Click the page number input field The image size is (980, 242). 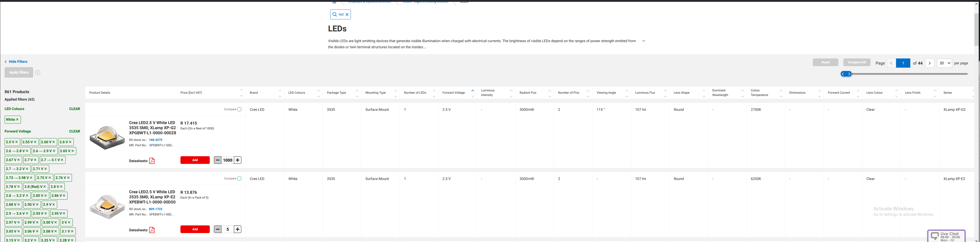coord(903,63)
